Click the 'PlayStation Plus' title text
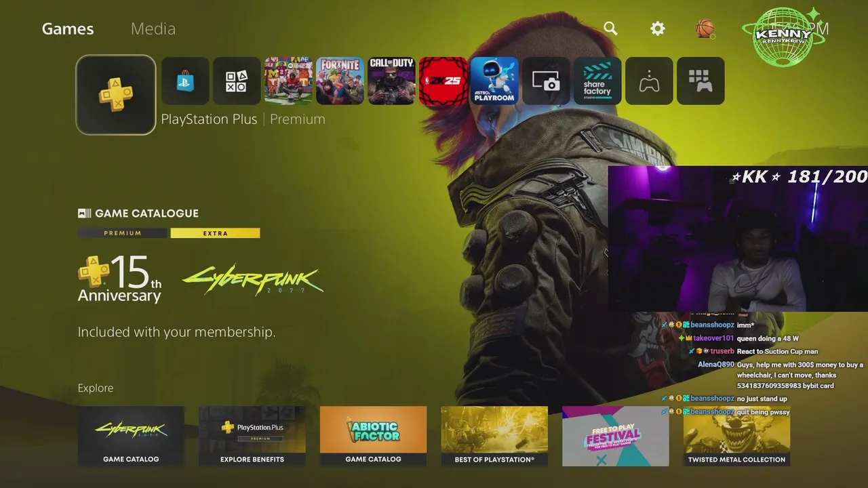This screenshot has width=868, height=488. coord(209,119)
